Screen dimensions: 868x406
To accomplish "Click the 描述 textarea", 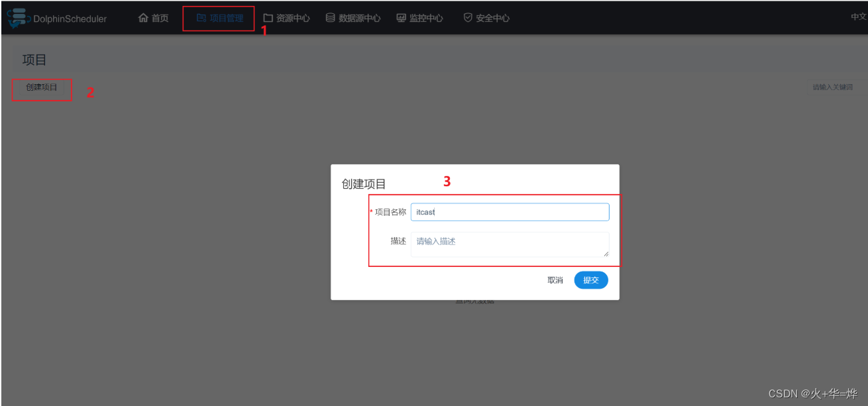I will point(510,244).
